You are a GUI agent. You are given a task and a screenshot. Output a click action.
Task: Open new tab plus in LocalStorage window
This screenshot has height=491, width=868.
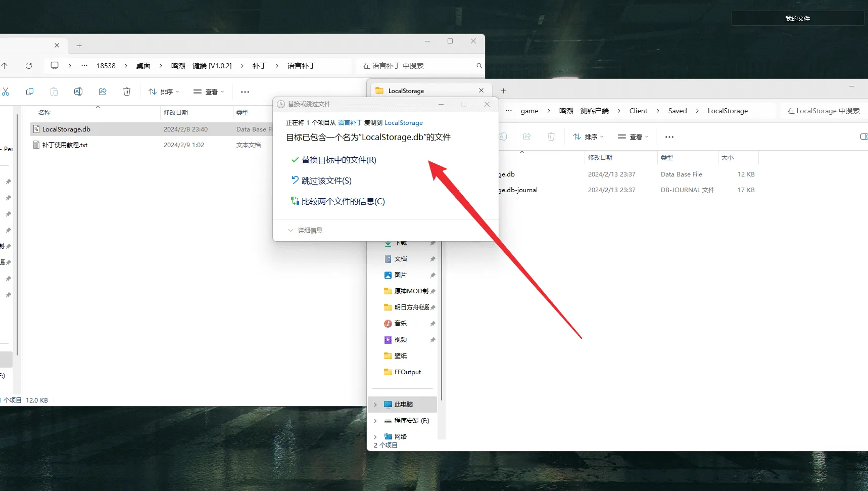[503, 91]
